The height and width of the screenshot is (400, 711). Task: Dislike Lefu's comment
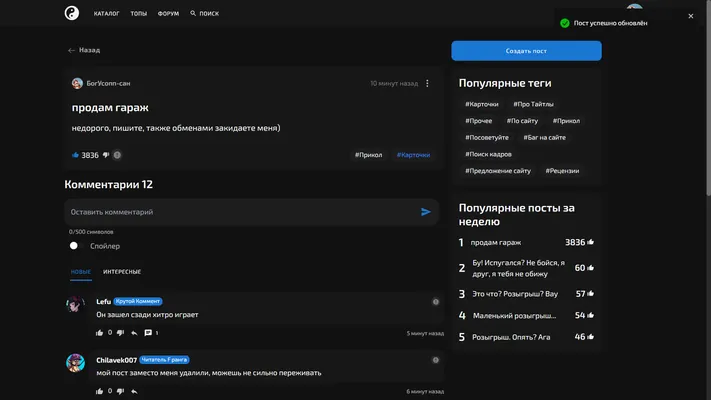(120, 333)
